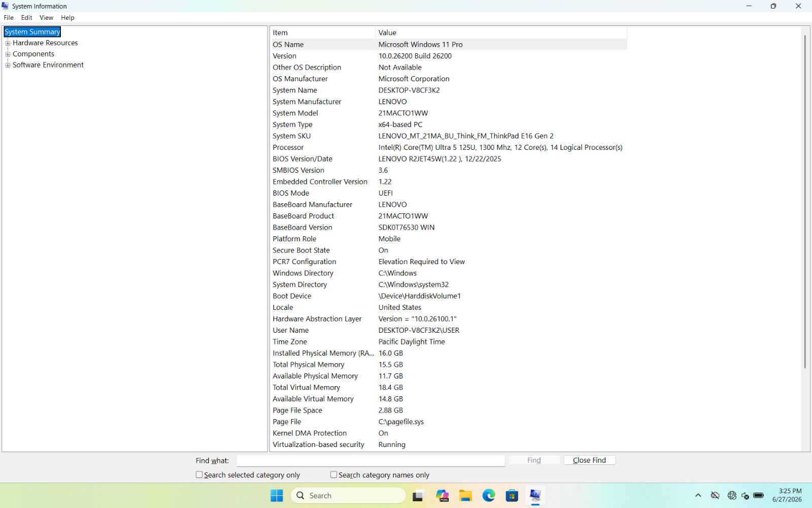Select the Secure Boot State row

[x=449, y=250]
